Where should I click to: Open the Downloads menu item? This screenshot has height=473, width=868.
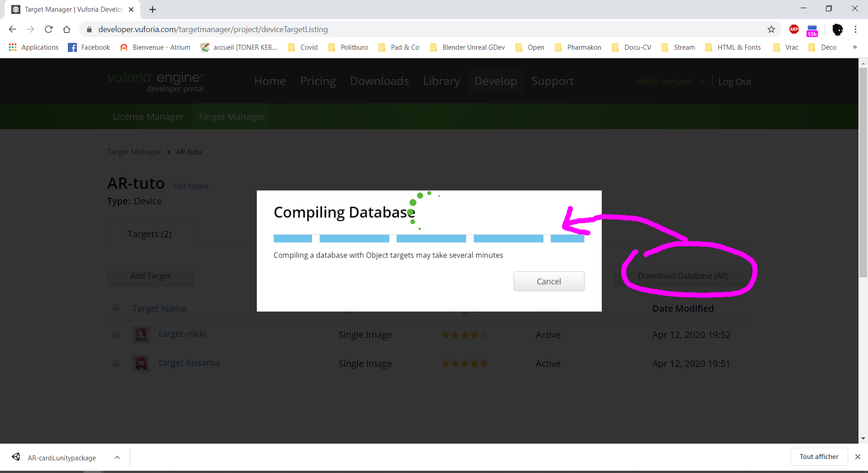click(379, 81)
